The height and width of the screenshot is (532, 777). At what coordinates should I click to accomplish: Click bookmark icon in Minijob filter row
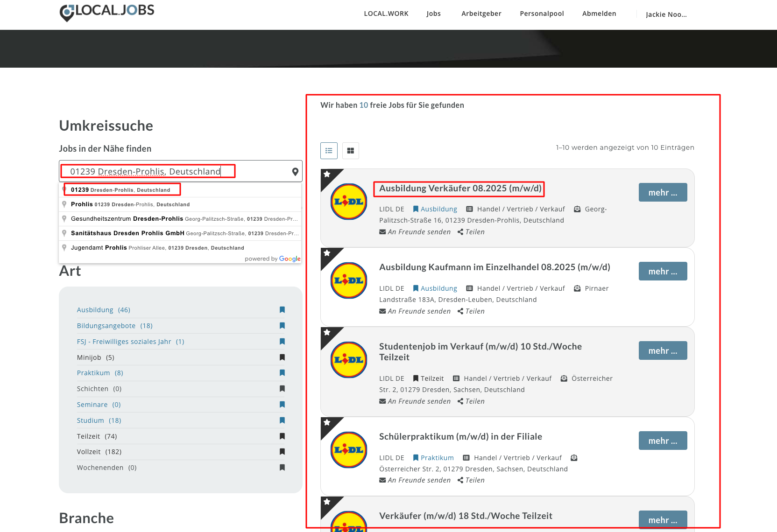[282, 357]
